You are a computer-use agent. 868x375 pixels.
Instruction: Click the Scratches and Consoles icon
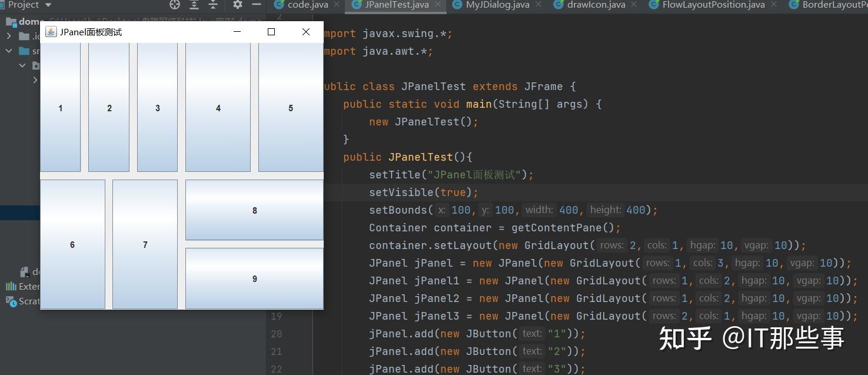pyautogui.click(x=10, y=302)
